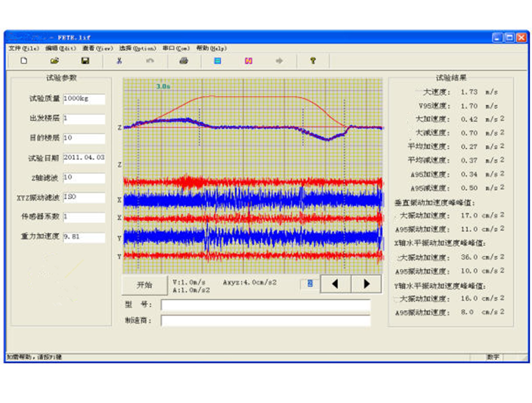Image resolution: width=532 pixels, height=403 pixels.
Task: Click the 试验质量 1000kg field
Action: (x=84, y=99)
